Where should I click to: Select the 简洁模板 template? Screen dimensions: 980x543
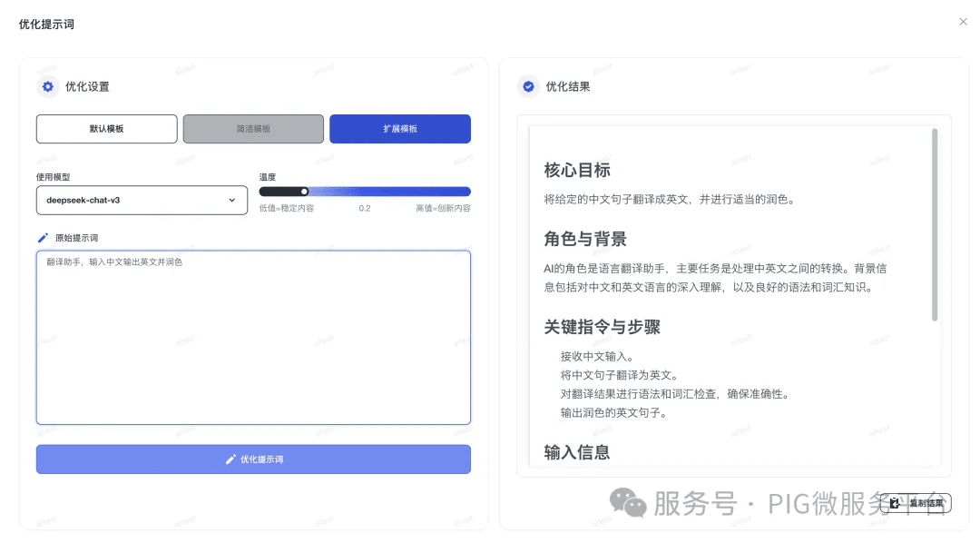(x=253, y=129)
